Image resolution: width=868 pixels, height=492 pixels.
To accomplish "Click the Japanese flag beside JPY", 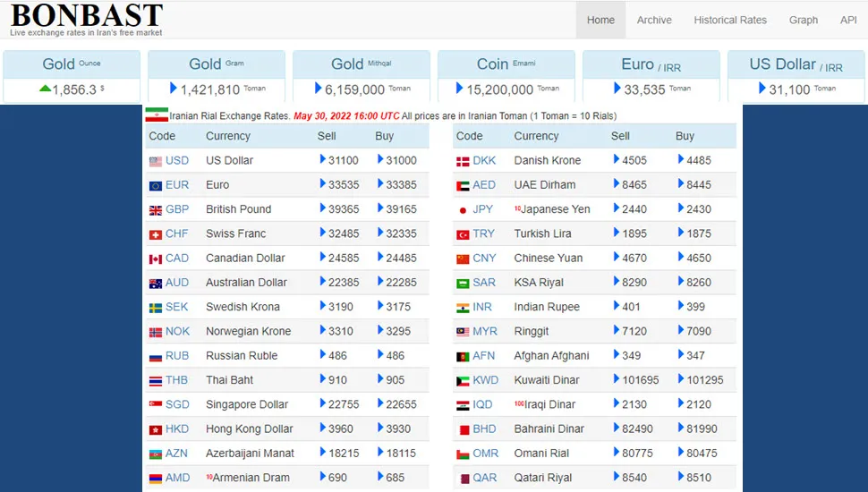I will pyautogui.click(x=463, y=210).
